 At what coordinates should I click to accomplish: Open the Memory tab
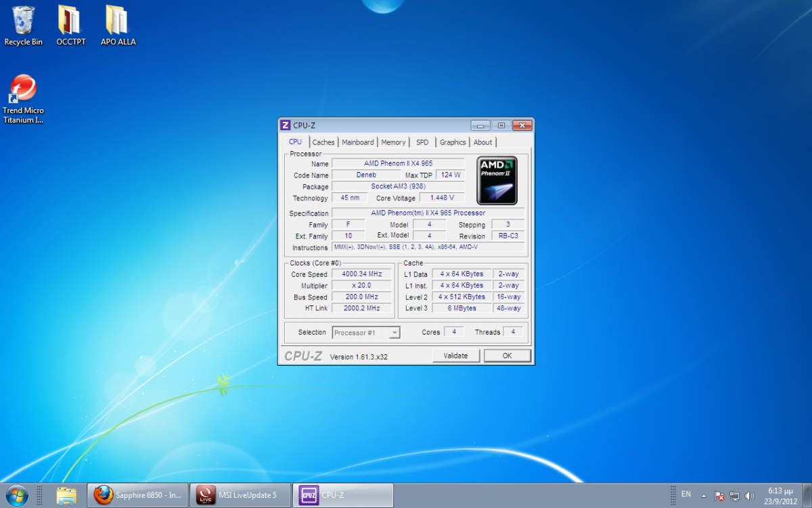(393, 142)
